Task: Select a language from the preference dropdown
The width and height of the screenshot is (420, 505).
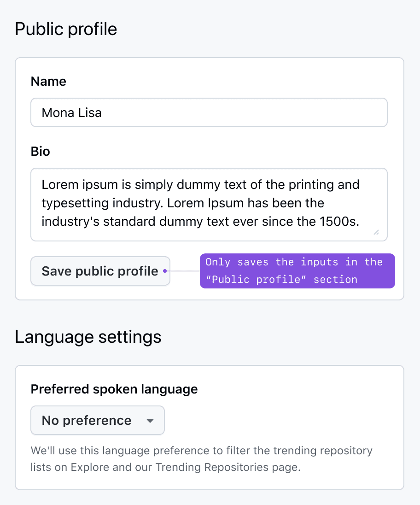Action: [97, 420]
